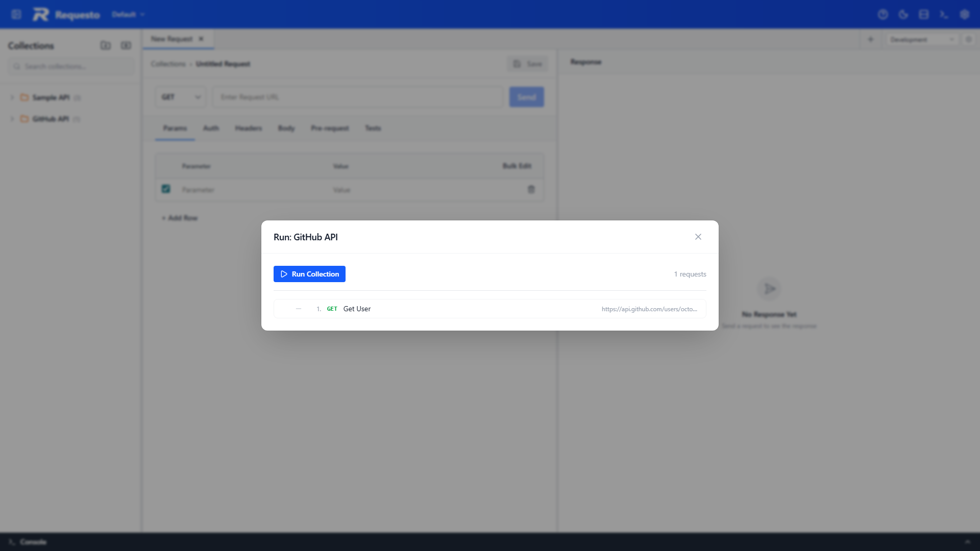Open the Default workspace dropdown
Viewport: 980px width, 551px height.
click(128, 14)
